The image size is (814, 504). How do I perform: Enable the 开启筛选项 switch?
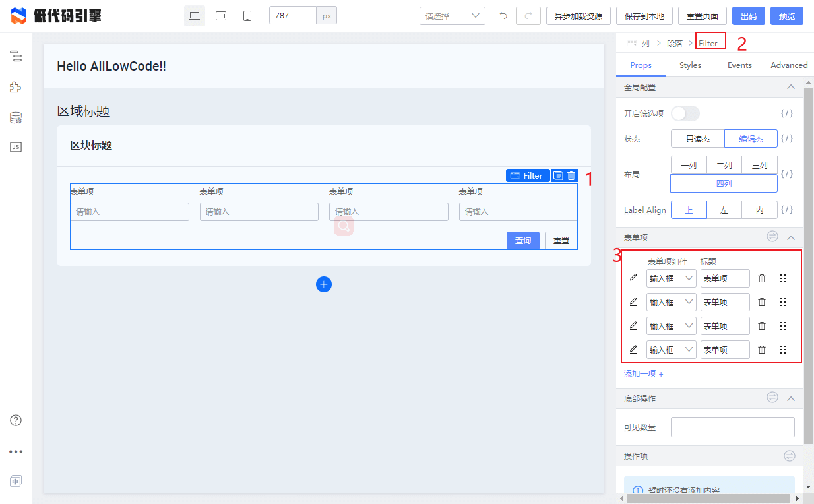click(x=685, y=113)
